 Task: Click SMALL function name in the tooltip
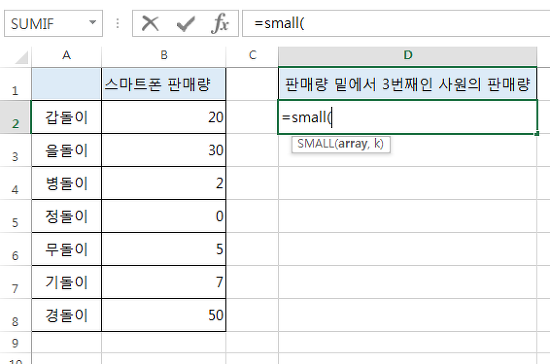[315, 144]
